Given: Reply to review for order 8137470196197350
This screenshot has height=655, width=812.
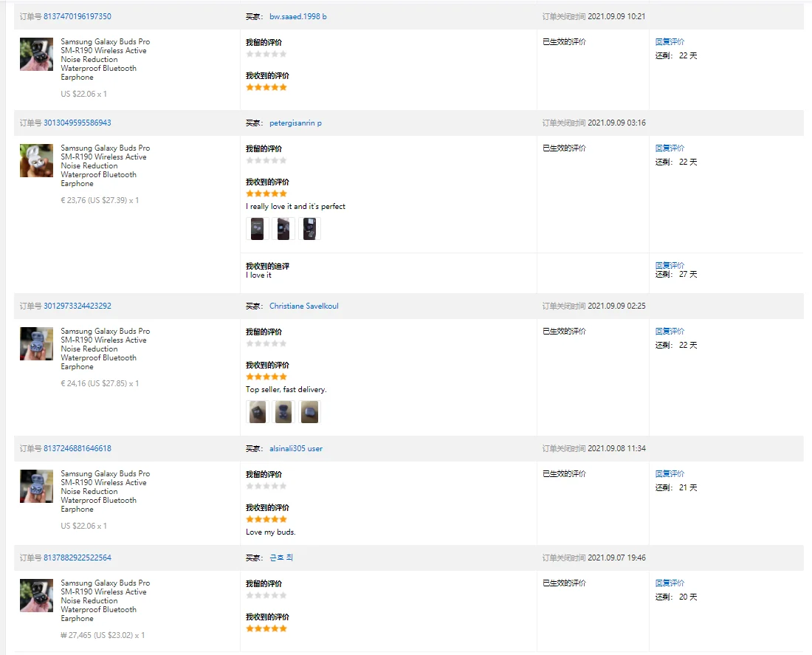Looking at the screenshot, I should pos(670,41).
